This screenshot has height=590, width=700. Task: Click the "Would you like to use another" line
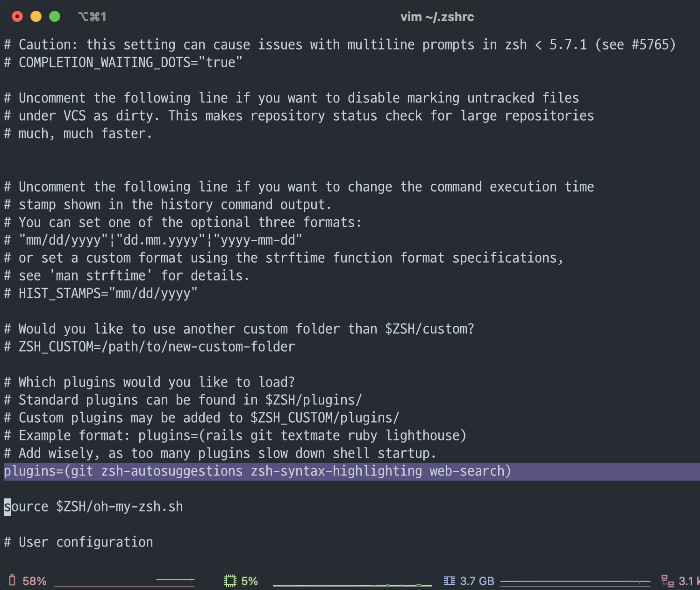(239, 329)
